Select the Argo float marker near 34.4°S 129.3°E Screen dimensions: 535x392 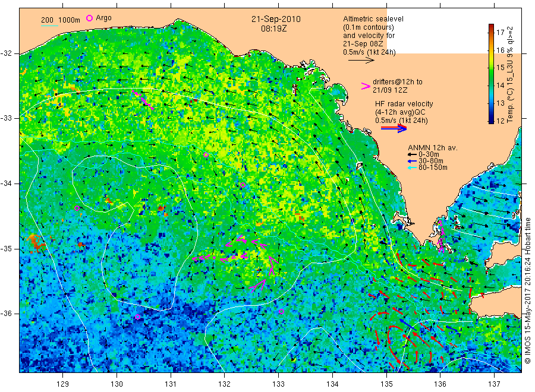[77, 208]
